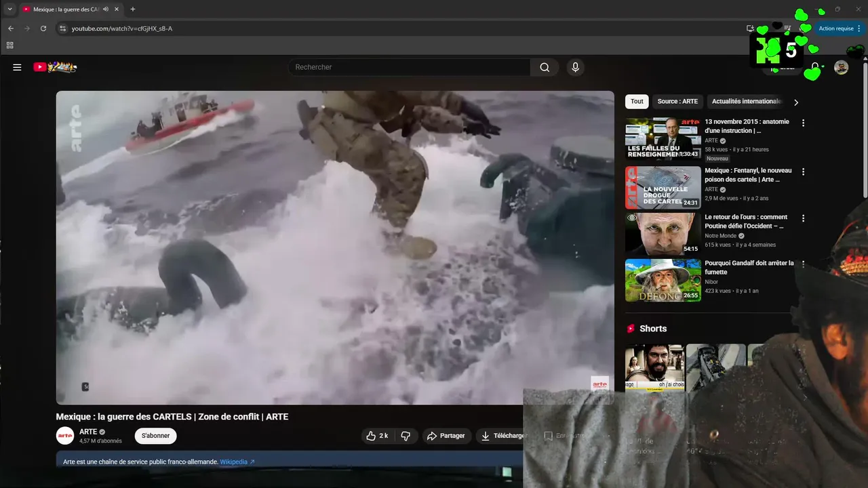This screenshot has height=488, width=868.
Task: Open options menu for Le retour de l'ours
Action: (x=804, y=219)
